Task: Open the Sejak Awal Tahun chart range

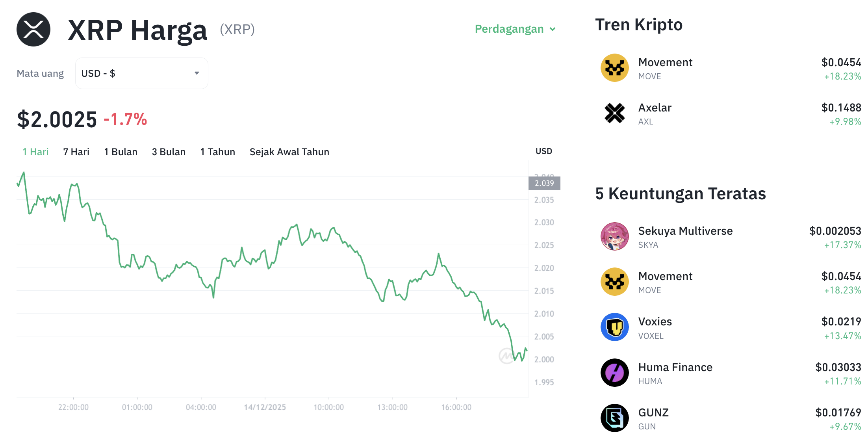Action: [x=289, y=152]
